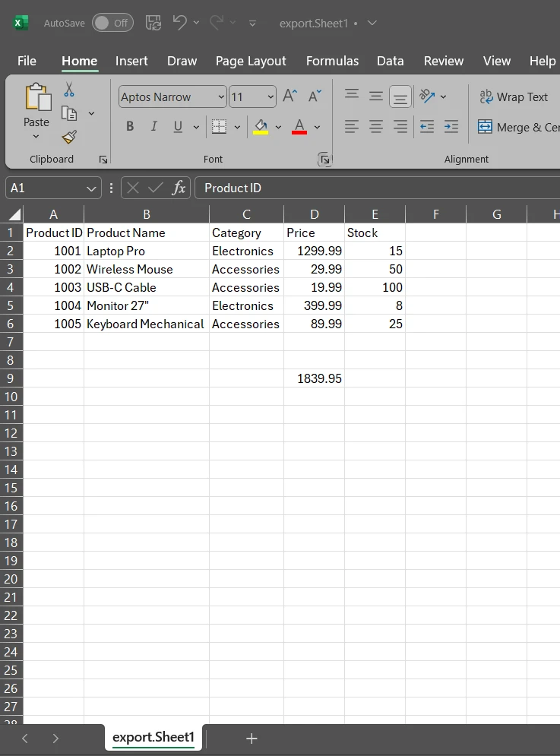Click the Wrap Text button
Screen dimensions: 560x756
pyautogui.click(x=513, y=96)
